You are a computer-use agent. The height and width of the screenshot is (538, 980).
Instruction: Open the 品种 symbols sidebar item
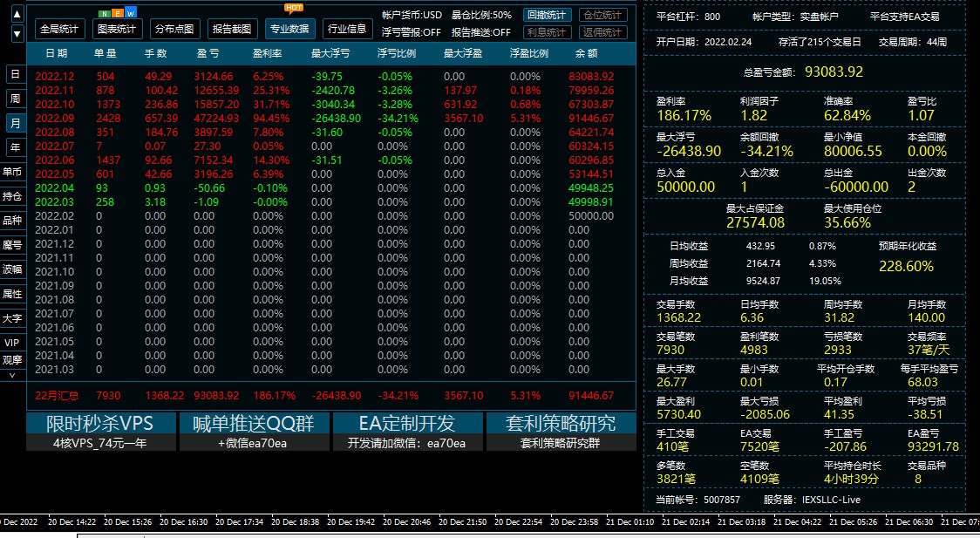pyautogui.click(x=12, y=221)
